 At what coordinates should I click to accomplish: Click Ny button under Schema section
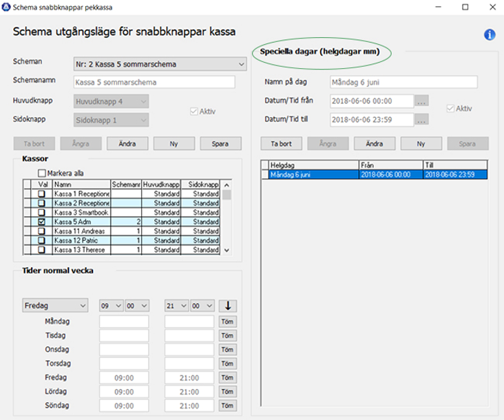click(174, 144)
